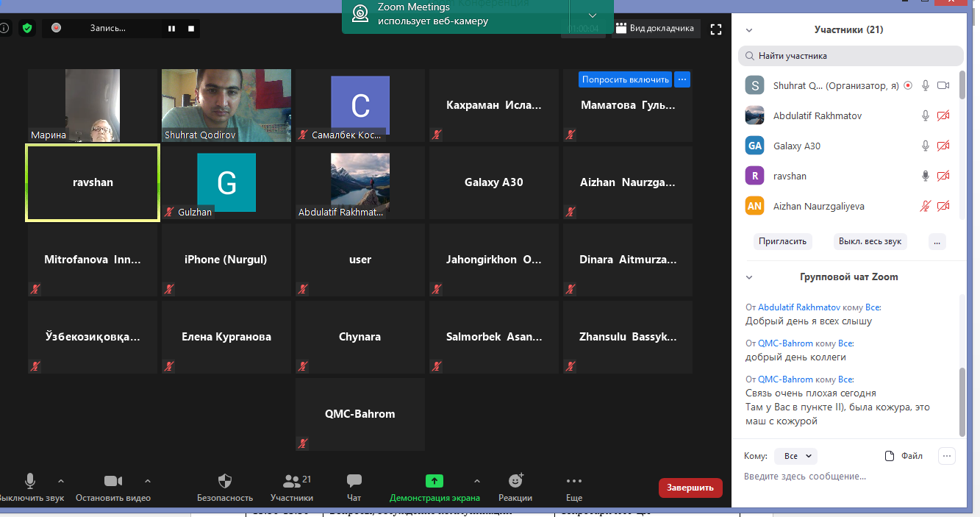This screenshot has width=980, height=517.
Task: Click muted mic icon on Chynara tile
Action: (x=303, y=366)
